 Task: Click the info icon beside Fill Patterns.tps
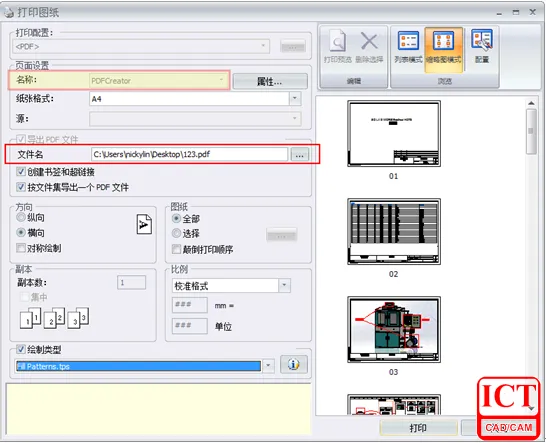click(294, 364)
